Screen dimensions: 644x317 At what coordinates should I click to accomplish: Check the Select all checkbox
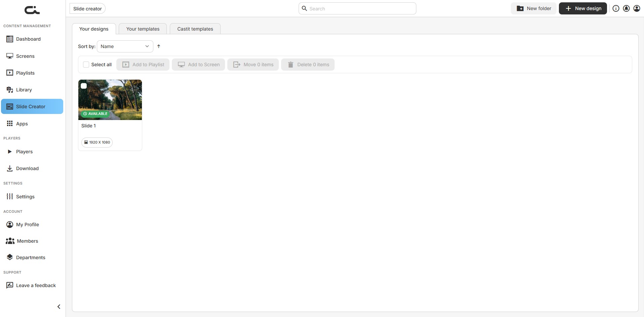coord(86,65)
